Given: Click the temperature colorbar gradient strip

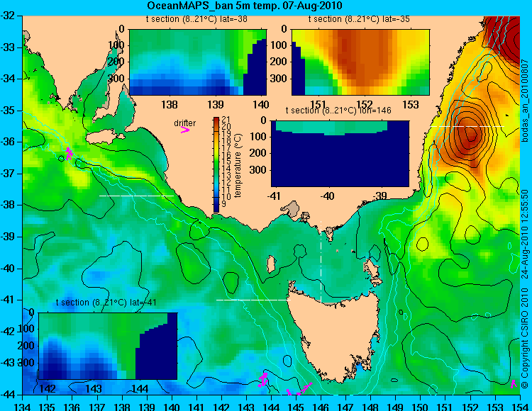Looking at the screenshot, I should point(216,164).
